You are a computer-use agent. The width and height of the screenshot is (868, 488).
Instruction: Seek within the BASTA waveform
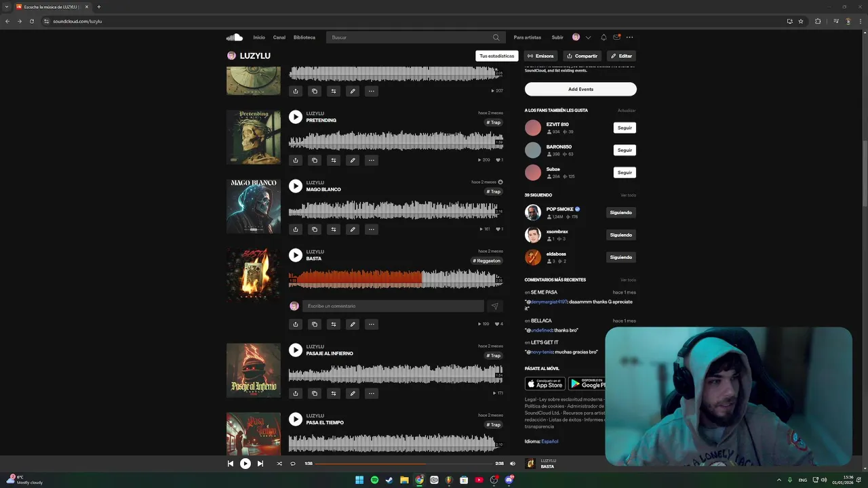click(395, 278)
